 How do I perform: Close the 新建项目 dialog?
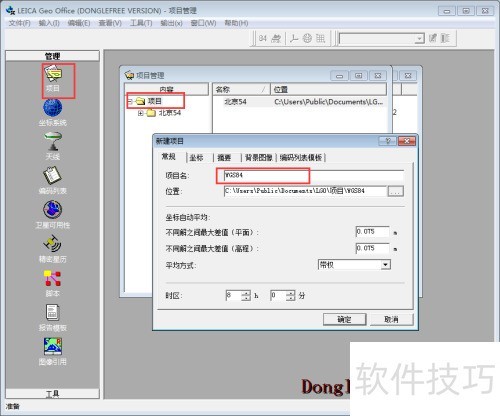[407, 141]
